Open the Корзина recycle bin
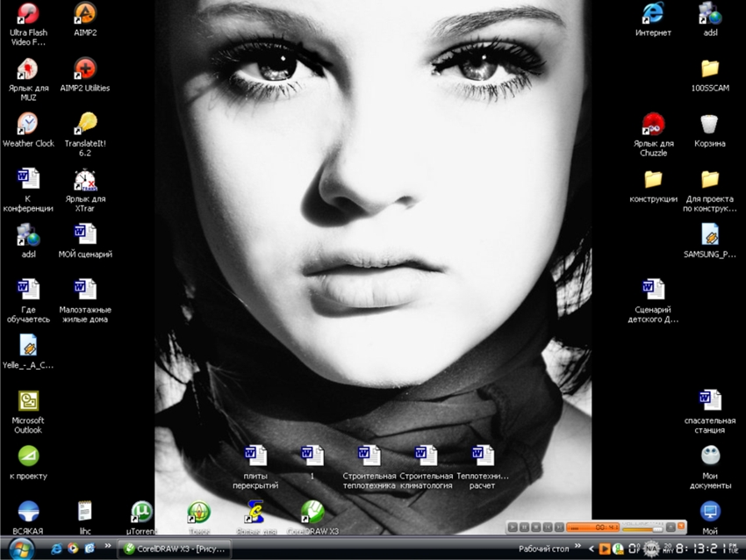The height and width of the screenshot is (560, 746). click(x=709, y=130)
